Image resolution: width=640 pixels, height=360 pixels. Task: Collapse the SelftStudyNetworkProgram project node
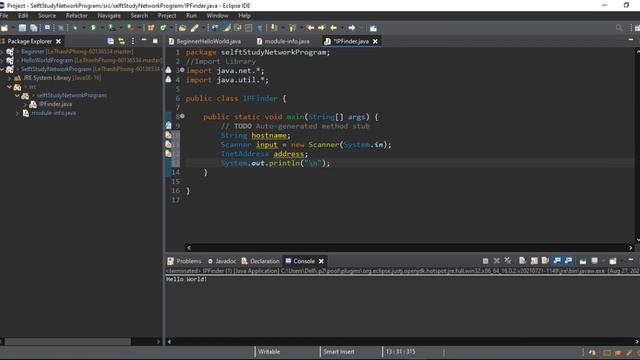click(2, 69)
